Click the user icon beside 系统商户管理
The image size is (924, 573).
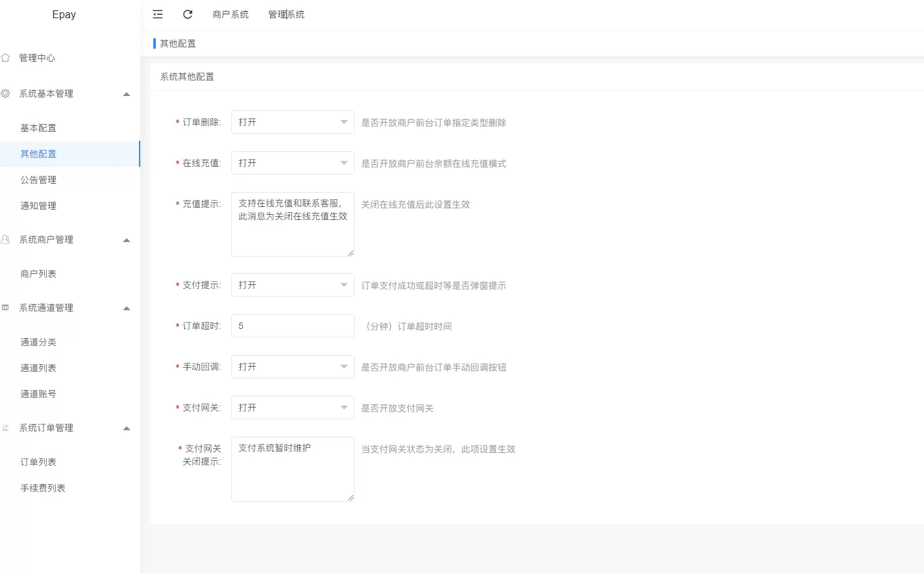click(6, 239)
